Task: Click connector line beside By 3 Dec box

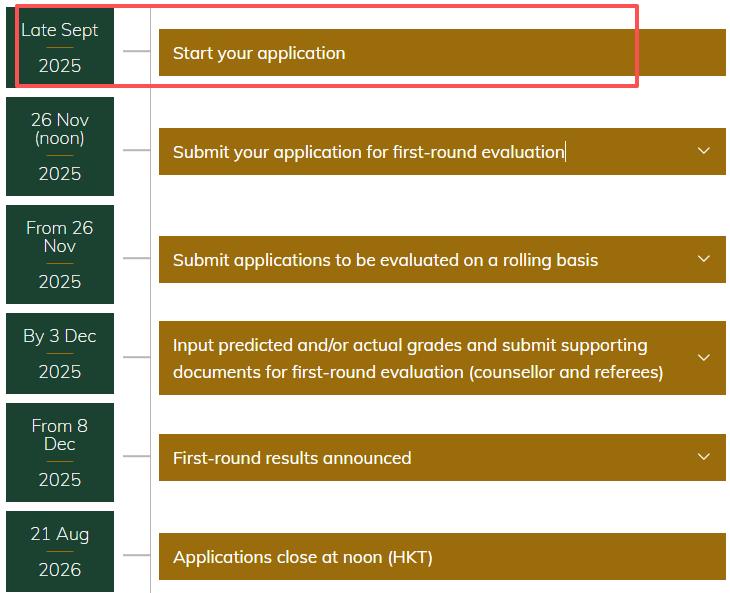Action: point(136,357)
